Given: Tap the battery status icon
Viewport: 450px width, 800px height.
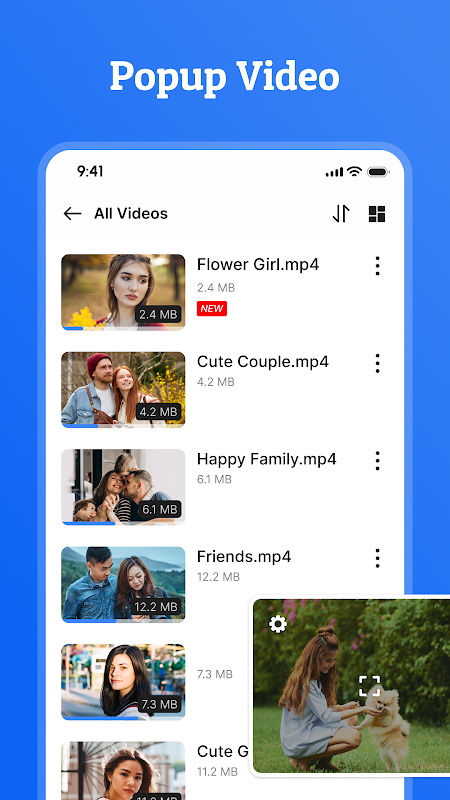Looking at the screenshot, I should click(378, 172).
